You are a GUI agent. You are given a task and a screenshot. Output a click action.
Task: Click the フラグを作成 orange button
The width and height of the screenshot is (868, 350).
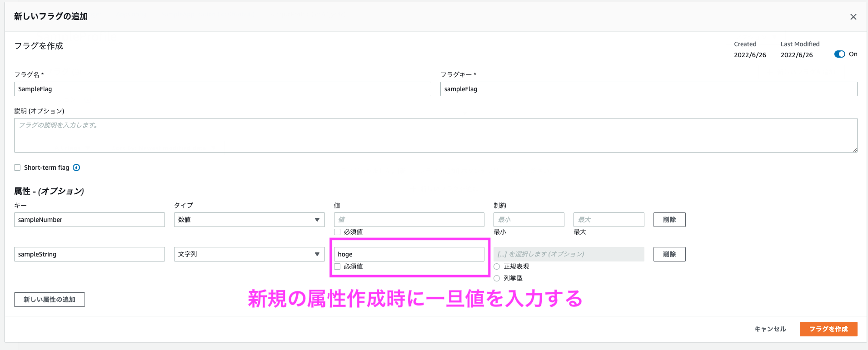pyautogui.click(x=828, y=329)
